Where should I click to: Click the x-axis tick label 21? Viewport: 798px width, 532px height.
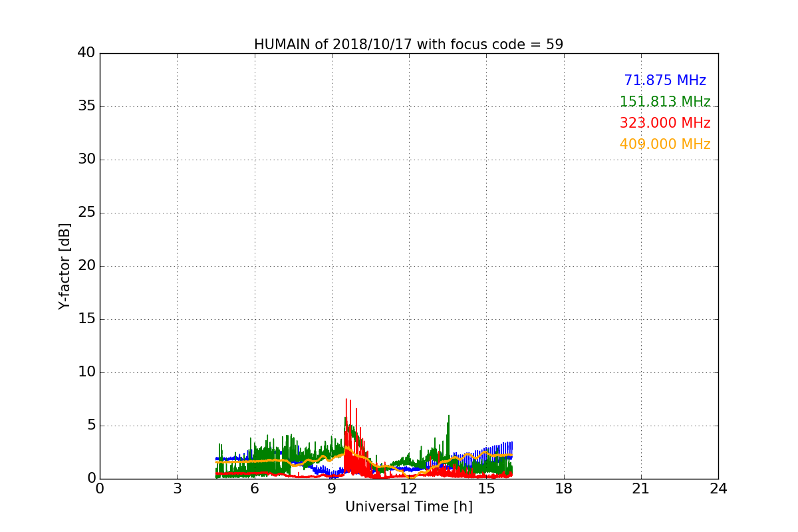pos(641,489)
